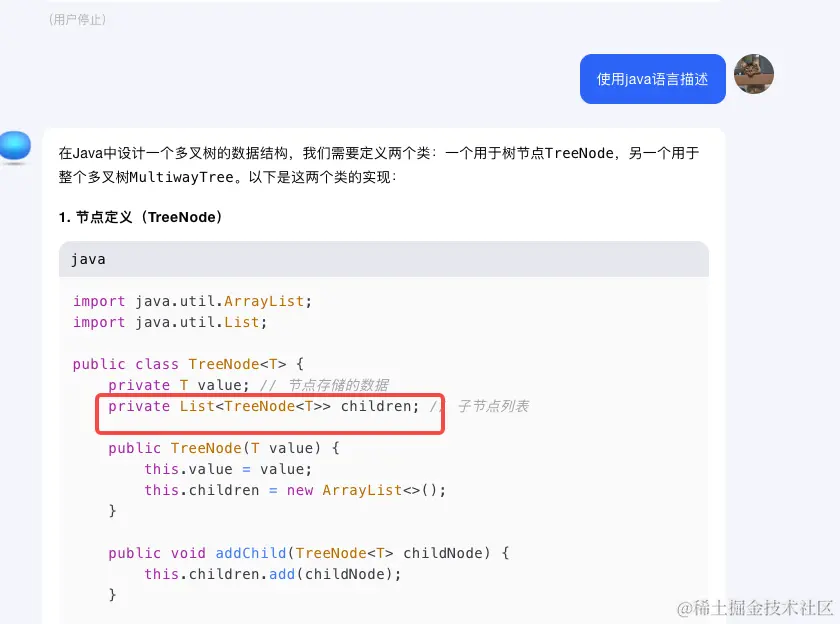840x624 pixels.
Task: Click the 'import java.util.List;' line
Action: pyautogui.click(x=170, y=322)
